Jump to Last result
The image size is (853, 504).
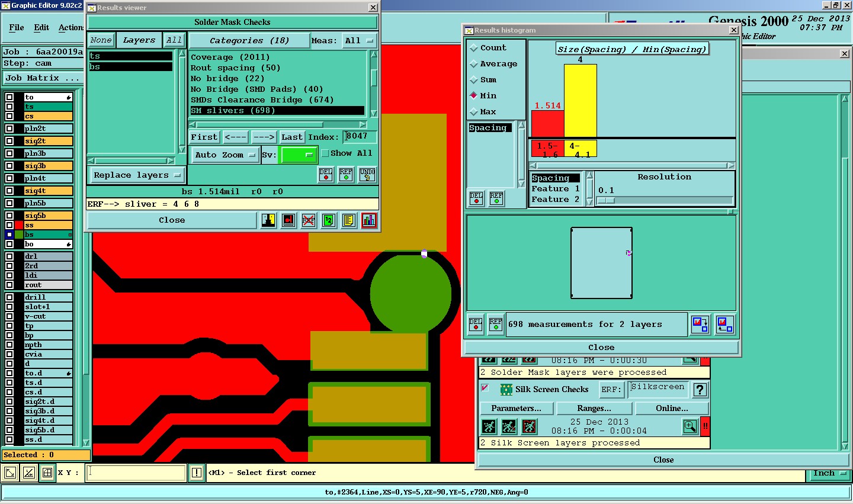tap(292, 137)
